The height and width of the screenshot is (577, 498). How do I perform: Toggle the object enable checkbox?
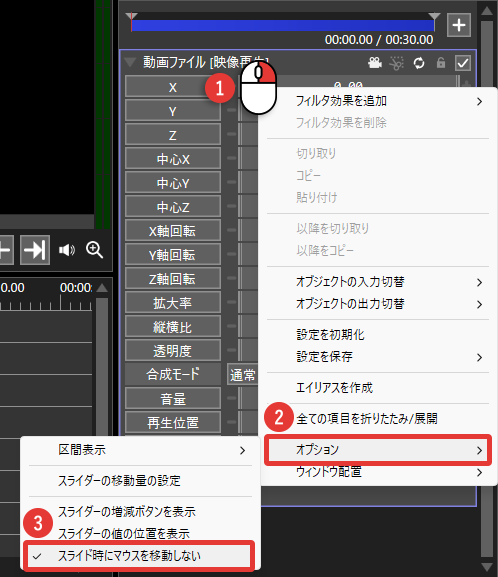coord(462,63)
